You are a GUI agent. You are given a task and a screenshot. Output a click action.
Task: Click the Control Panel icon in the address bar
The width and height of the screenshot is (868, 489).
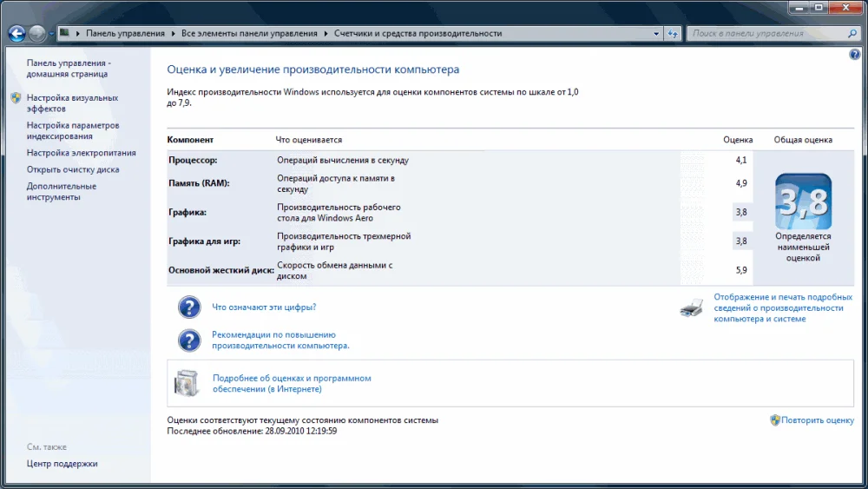coord(65,33)
